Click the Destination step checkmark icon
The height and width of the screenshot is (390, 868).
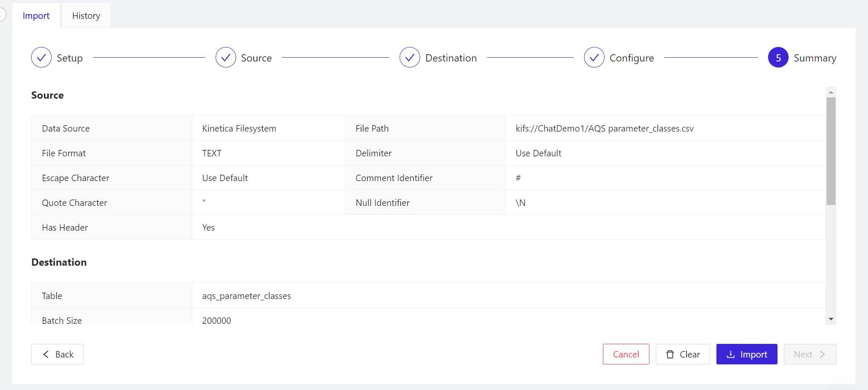point(410,58)
